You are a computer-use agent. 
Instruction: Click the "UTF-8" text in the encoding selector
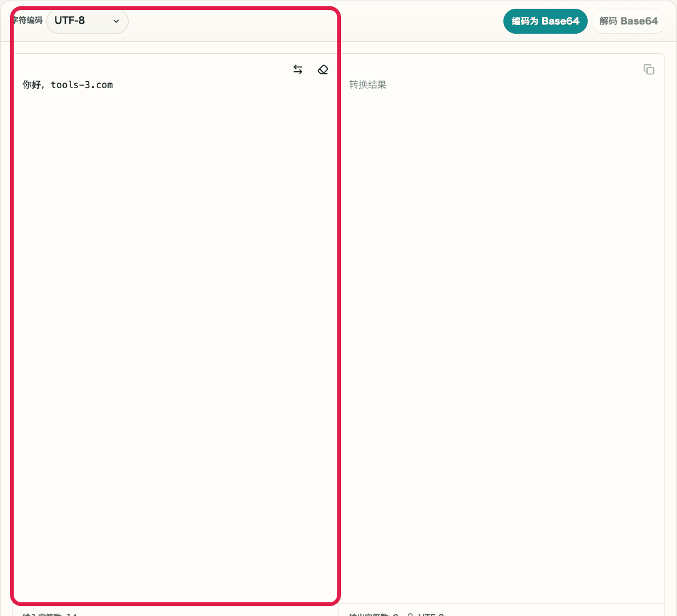70,21
